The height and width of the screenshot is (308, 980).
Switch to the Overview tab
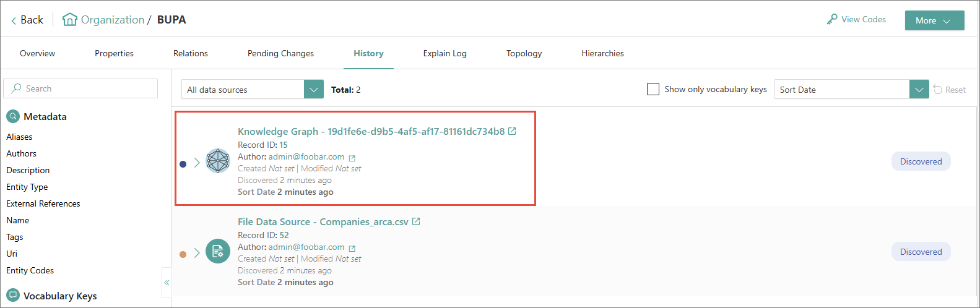(x=37, y=53)
